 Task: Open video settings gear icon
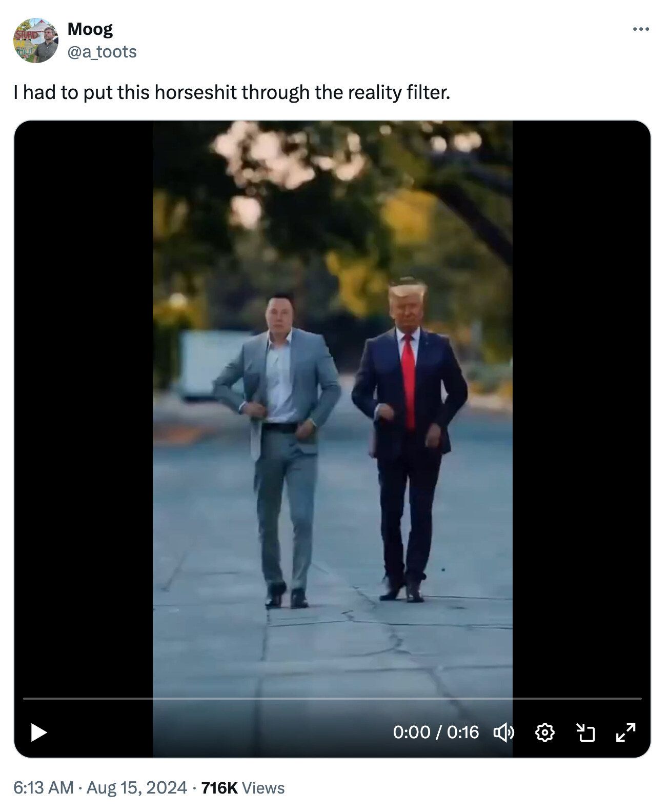[544, 732]
